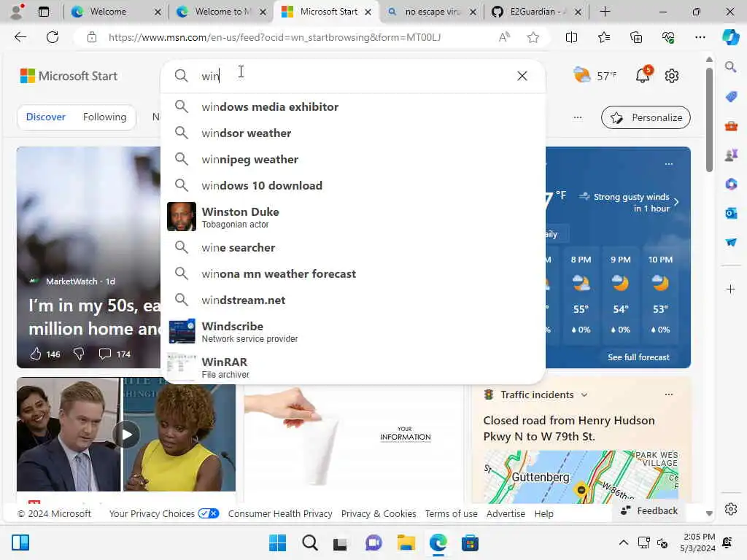Click the Personalize button
Screen dimensions: 747x560
coord(646,117)
